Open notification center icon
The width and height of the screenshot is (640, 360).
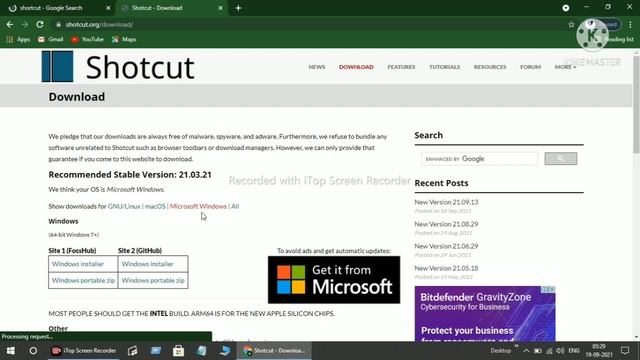[625, 351]
